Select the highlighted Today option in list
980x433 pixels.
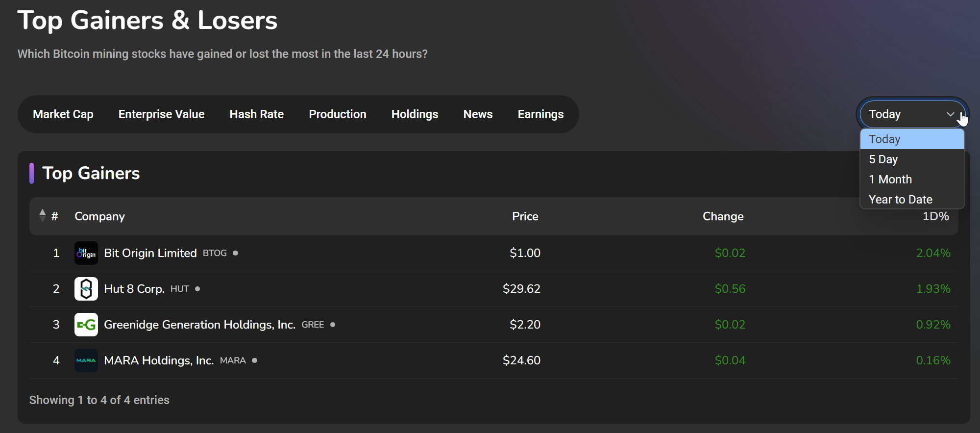pyautogui.click(x=884, y=139)
